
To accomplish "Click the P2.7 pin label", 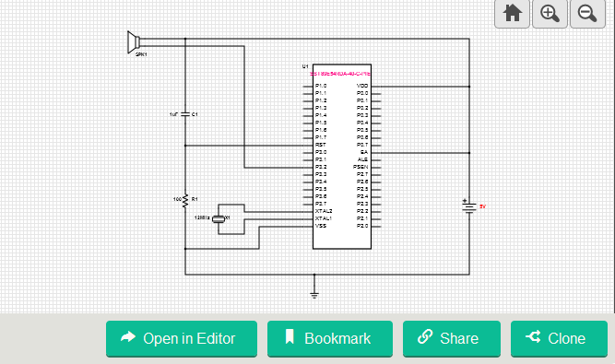I will pyautogui.click(x=362, y=174).
